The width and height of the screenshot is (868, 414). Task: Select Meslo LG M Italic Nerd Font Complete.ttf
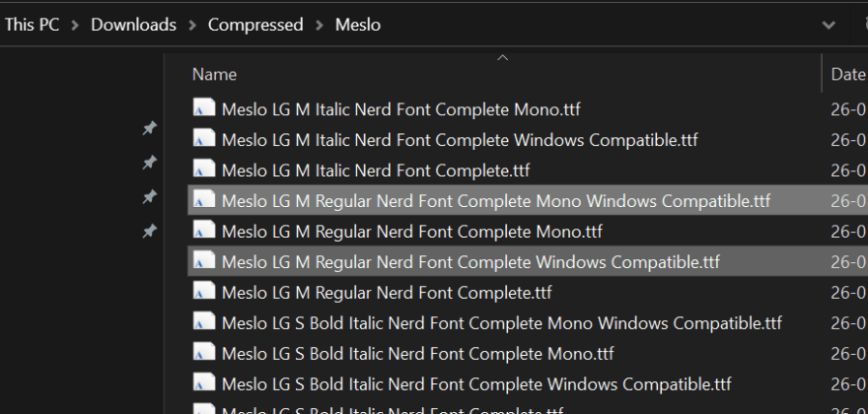[376, 170]
